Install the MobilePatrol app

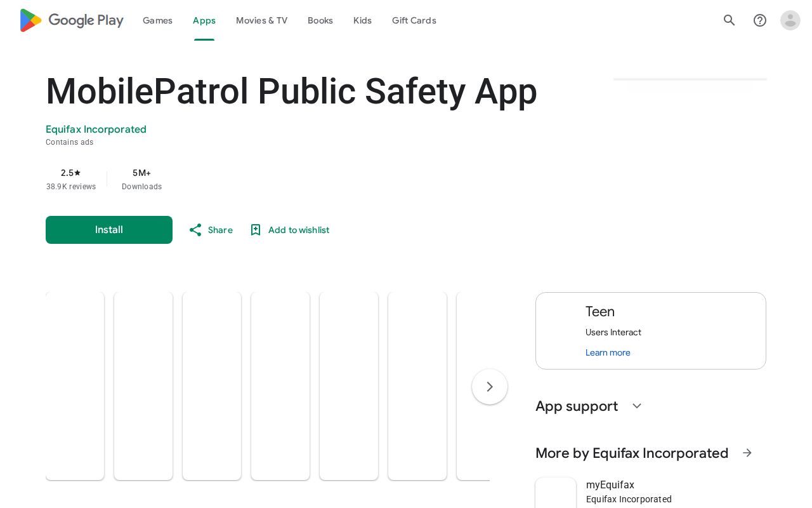point(109,230)
